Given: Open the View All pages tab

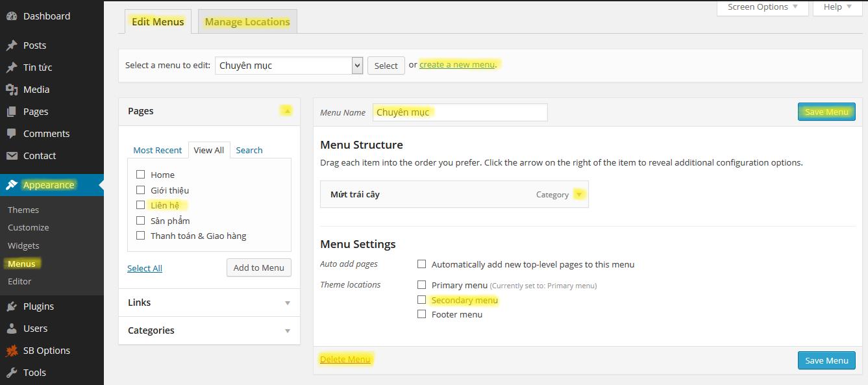Looking at the screenshot, I should 209,150.
